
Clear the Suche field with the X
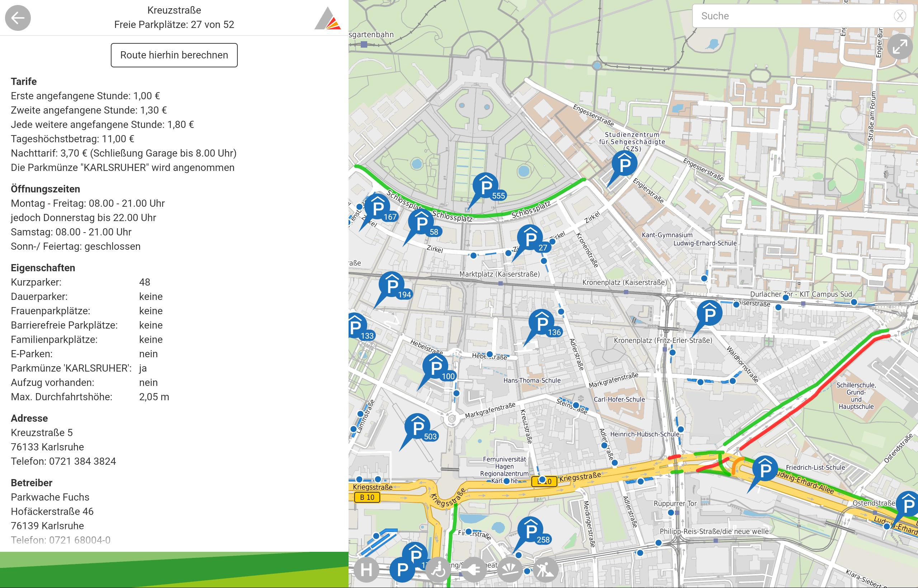[900, 16]
